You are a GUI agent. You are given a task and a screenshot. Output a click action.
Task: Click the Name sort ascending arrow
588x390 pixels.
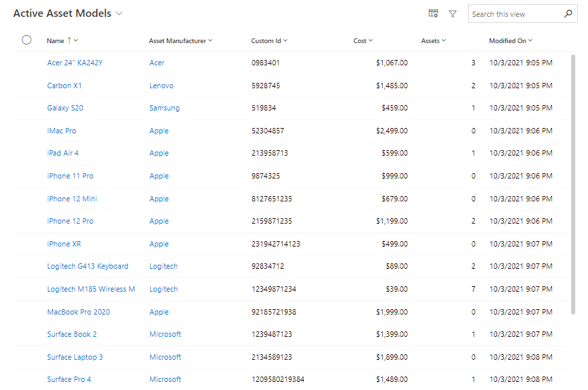tap(69, 40)
